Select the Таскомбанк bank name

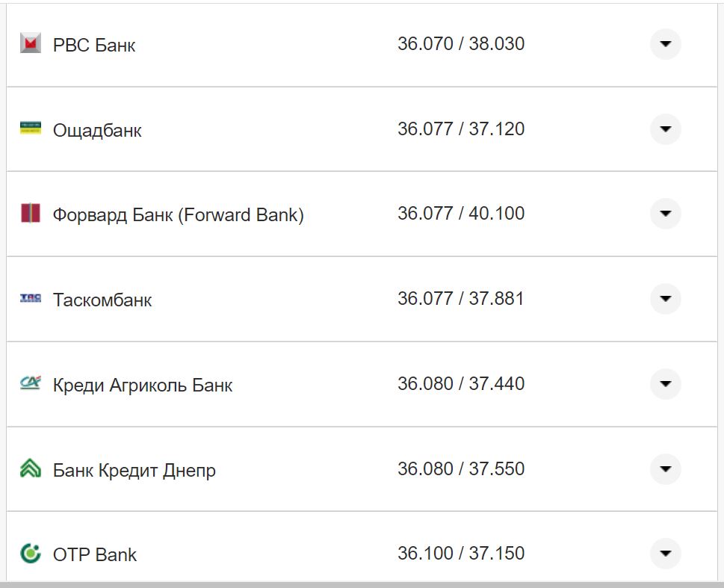point(102,300)
